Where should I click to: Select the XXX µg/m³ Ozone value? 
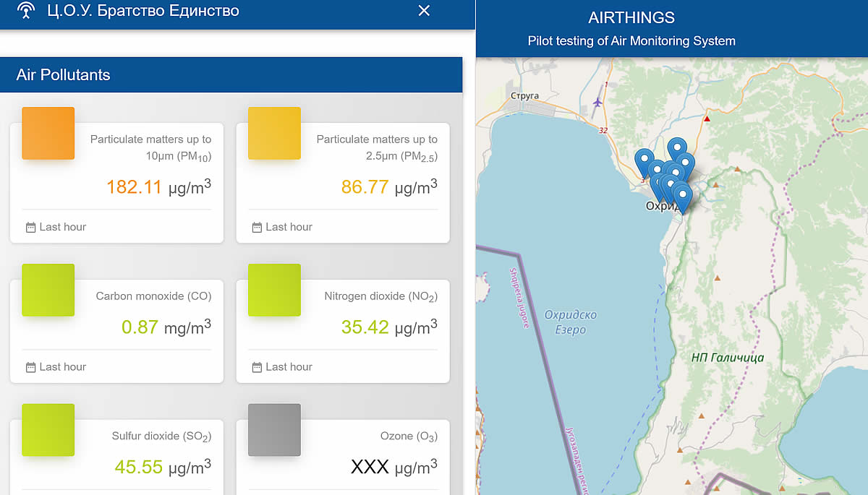coord(393,467)
